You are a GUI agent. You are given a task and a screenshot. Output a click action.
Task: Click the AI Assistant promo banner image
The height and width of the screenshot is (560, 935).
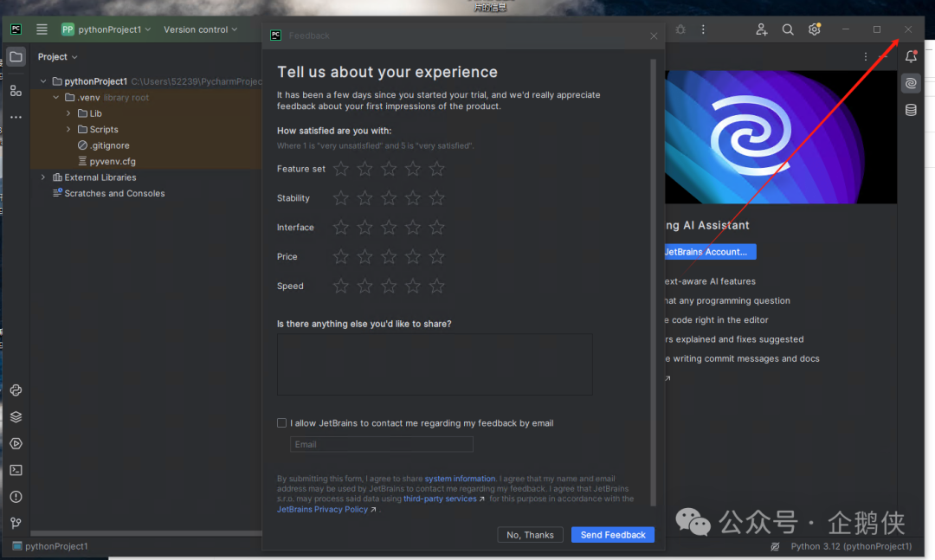(x=781, y=137)
